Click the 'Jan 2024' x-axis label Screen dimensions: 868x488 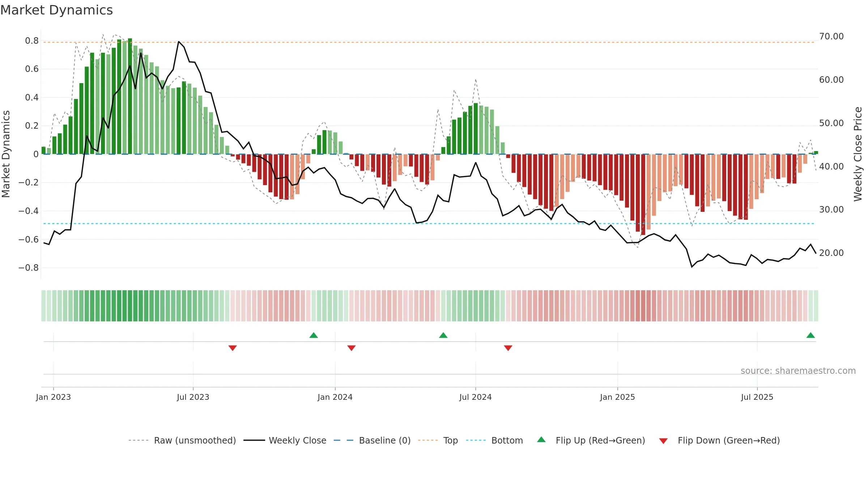[x=335, y=397]
